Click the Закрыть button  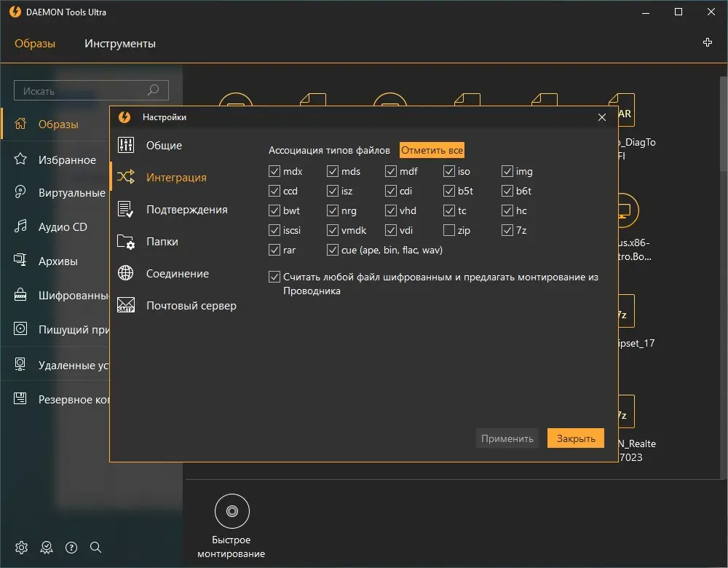576,438
